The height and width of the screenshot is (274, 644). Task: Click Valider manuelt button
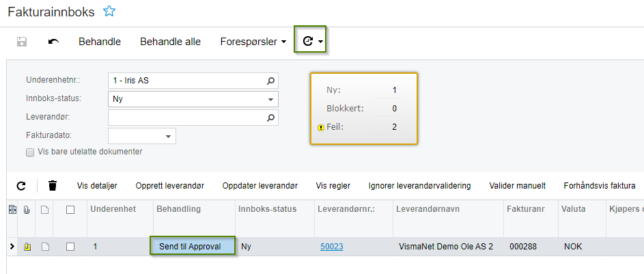[518, 186]
